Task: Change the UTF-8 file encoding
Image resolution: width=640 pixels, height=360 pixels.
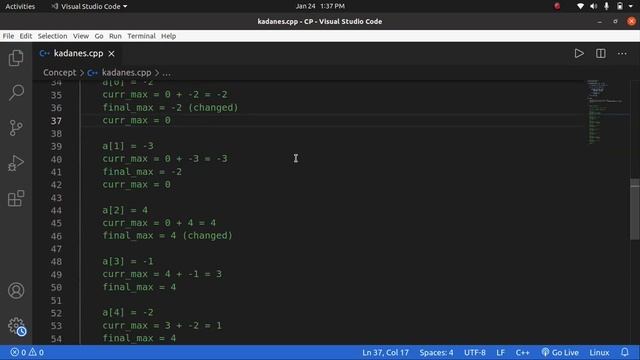Action: 475,352
